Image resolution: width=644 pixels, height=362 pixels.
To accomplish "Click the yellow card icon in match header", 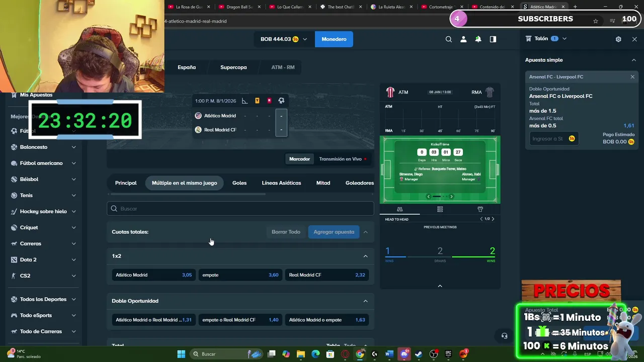I will [x=257, y=101].
